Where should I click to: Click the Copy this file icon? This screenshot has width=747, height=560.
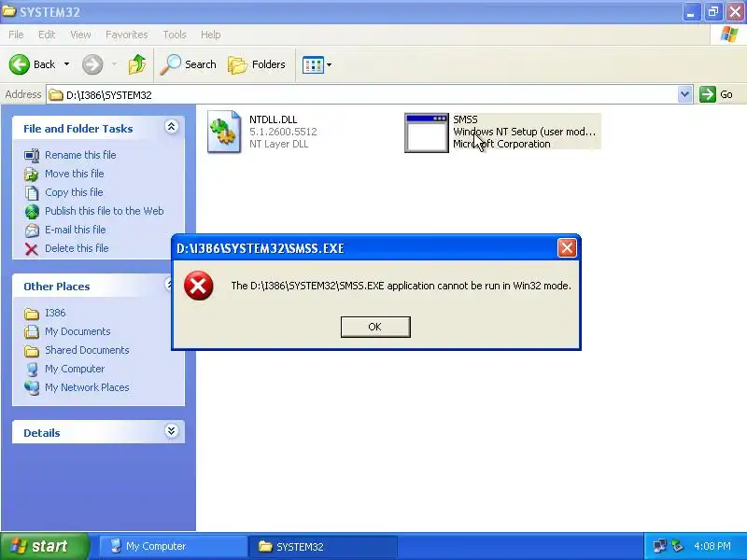[32, 193]
